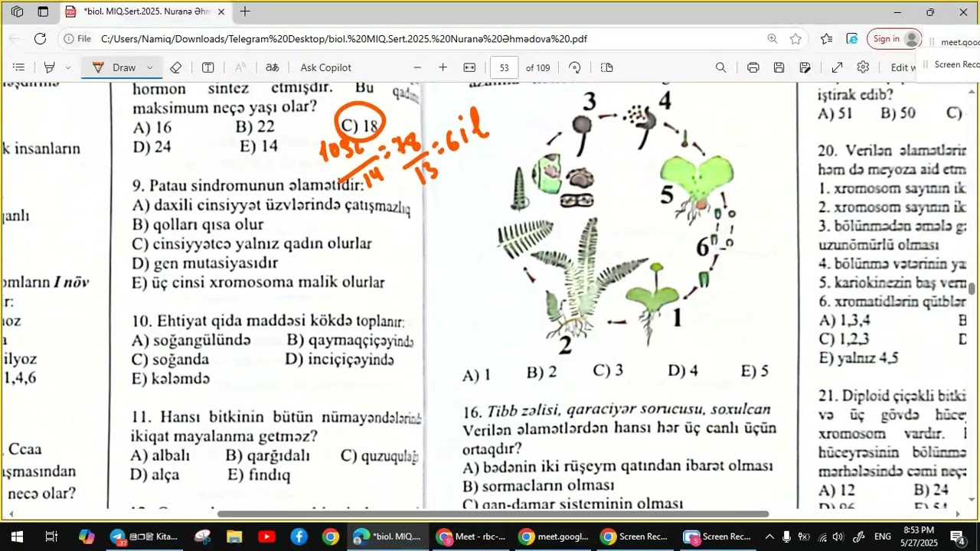
Task: Rotate the PDF page
Action: (x=575, y=67)
